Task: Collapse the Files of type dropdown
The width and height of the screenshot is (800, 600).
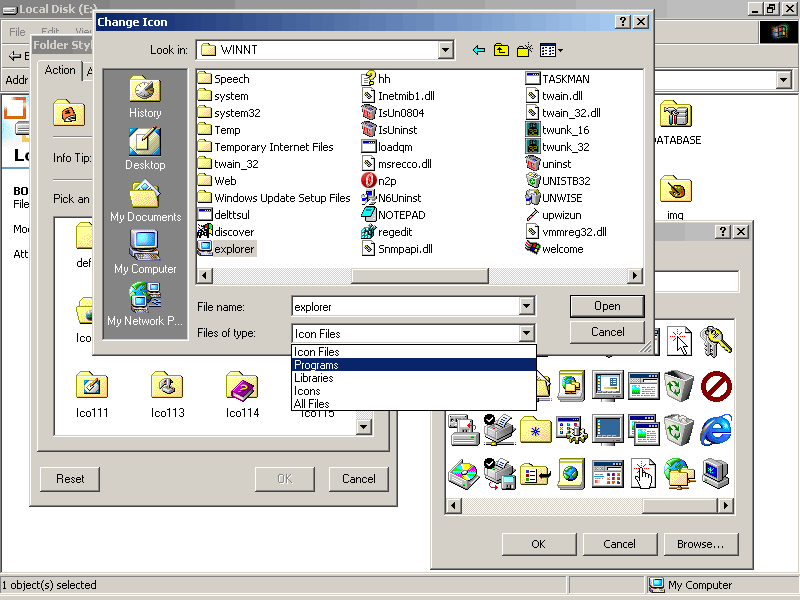Action: pos(527,334)
